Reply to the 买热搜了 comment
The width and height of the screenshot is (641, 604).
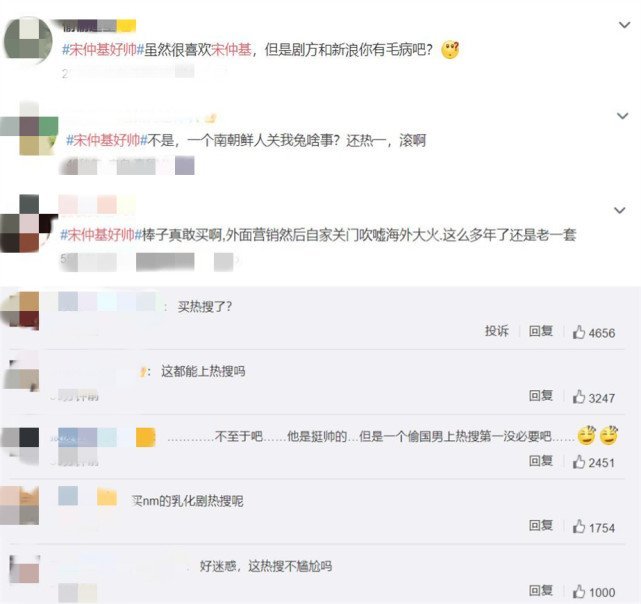pos(541,331)
